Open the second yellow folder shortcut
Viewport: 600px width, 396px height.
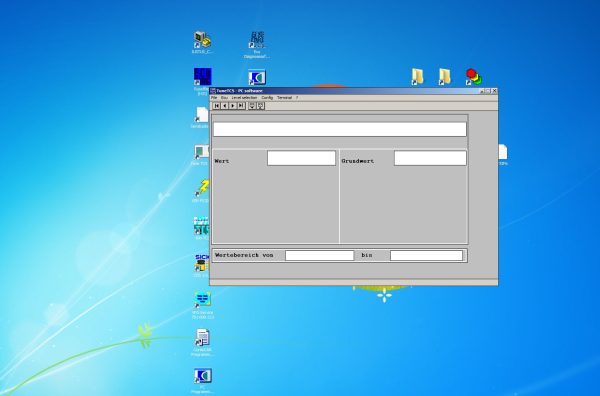pos(444,77)
